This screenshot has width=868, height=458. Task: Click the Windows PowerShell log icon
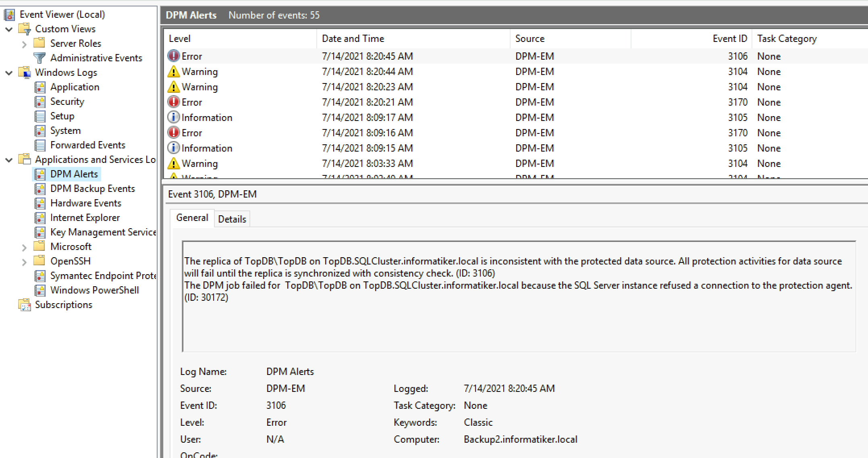tap(40, 290)
